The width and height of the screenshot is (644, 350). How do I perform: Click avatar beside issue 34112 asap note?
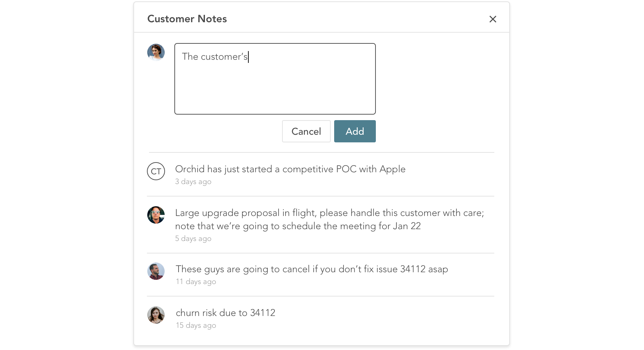tap(156, 271)
